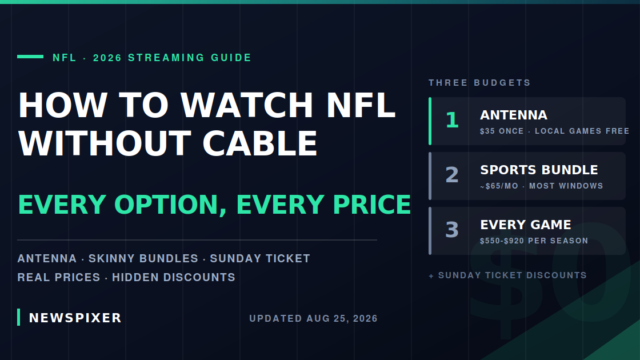Screen dimensions: 640x360
Task: Click the Hidden Discounts text
Action: (x=173, y=277)
